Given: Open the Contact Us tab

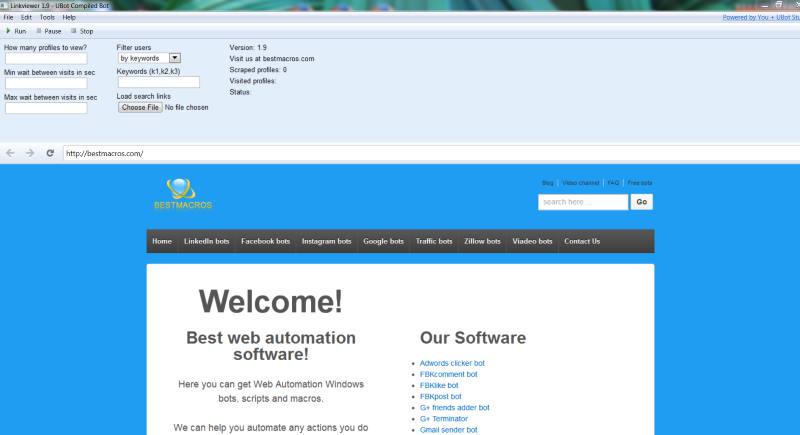Looking at the screenshot, I should [582, 241].
